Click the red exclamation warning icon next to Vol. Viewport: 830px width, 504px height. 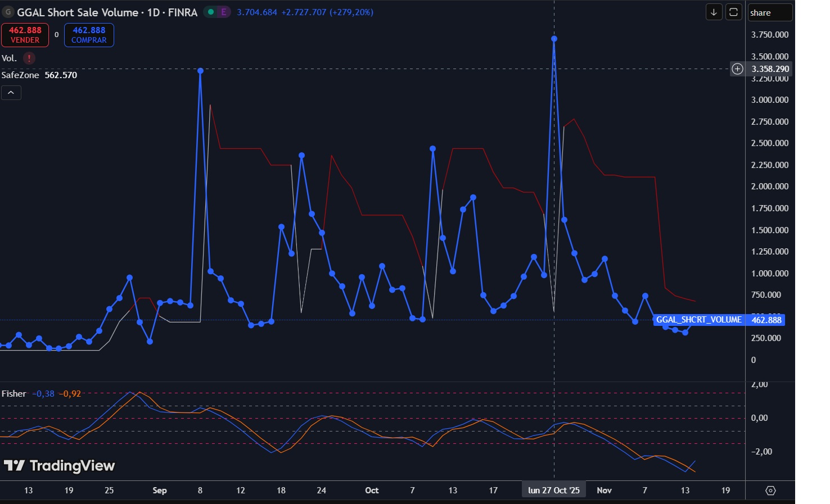pyautogui.click(x=29, y=58)
